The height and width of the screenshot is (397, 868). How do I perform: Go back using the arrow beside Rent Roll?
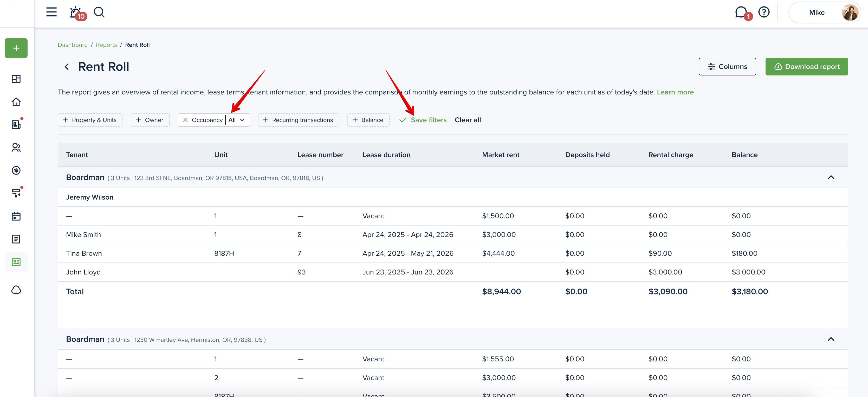pyautogui.click(x=67, y=67)
